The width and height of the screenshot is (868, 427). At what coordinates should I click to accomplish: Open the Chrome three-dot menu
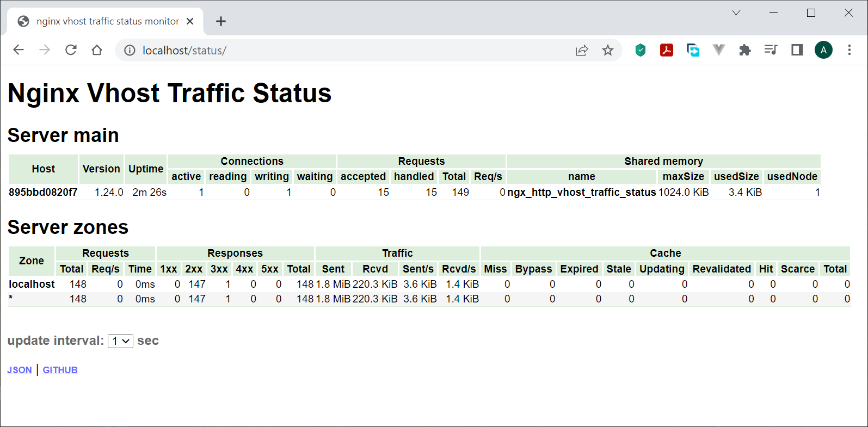coord(849,50)
